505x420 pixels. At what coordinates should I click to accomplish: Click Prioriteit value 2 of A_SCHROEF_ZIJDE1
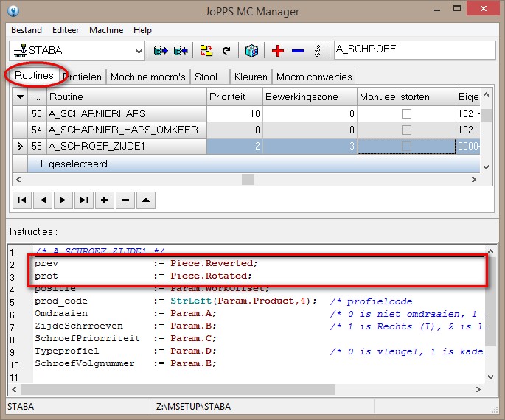[234, 146]
